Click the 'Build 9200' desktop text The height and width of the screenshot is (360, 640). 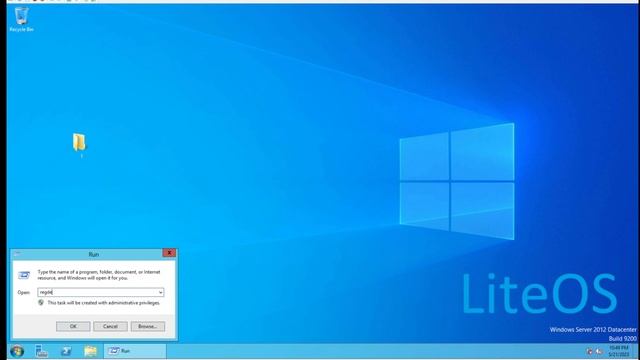pos(622,338)
